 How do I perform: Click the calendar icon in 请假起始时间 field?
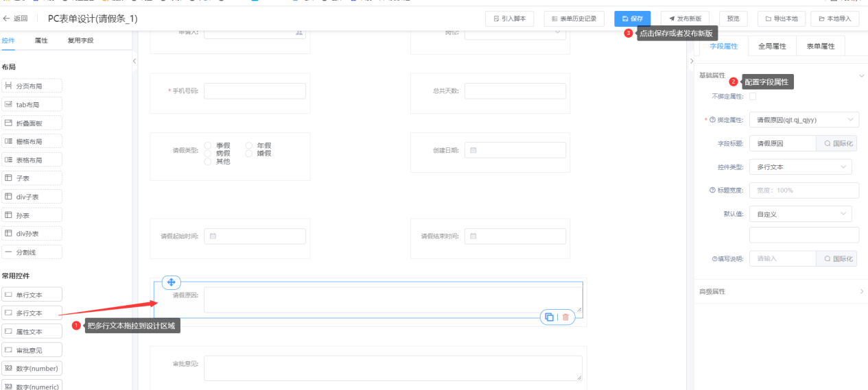click(213, 236)
